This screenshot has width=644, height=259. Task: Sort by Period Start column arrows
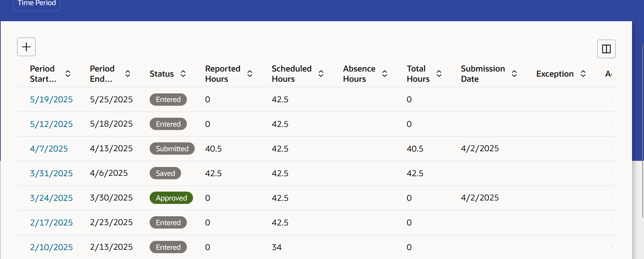point(68,74)
